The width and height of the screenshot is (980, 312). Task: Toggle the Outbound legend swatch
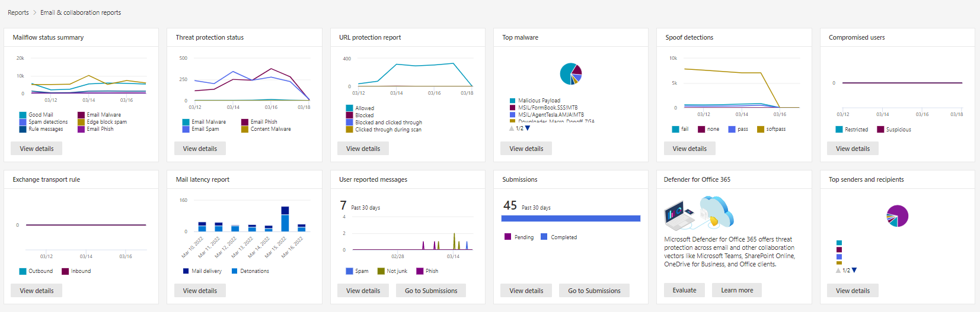pos(23,271)
